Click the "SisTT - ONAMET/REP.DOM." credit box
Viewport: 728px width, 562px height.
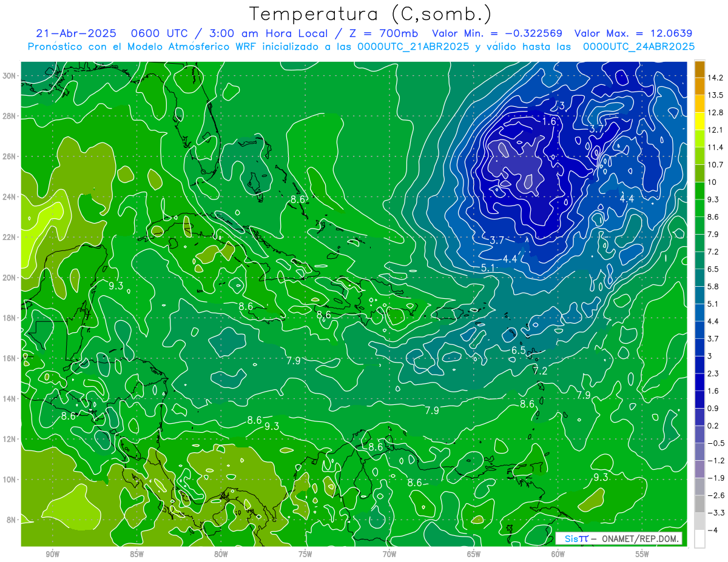pos(618,538)
